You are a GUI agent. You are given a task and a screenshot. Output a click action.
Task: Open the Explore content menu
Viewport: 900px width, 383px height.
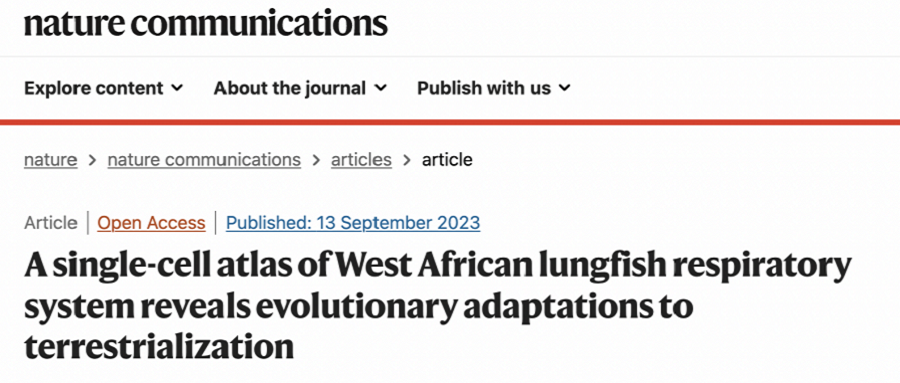(103, 88)
